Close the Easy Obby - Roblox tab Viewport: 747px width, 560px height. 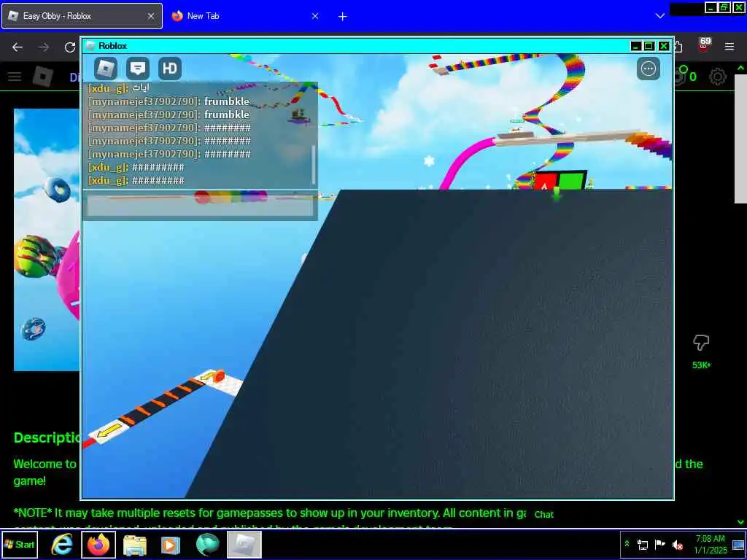pos(150,16)
